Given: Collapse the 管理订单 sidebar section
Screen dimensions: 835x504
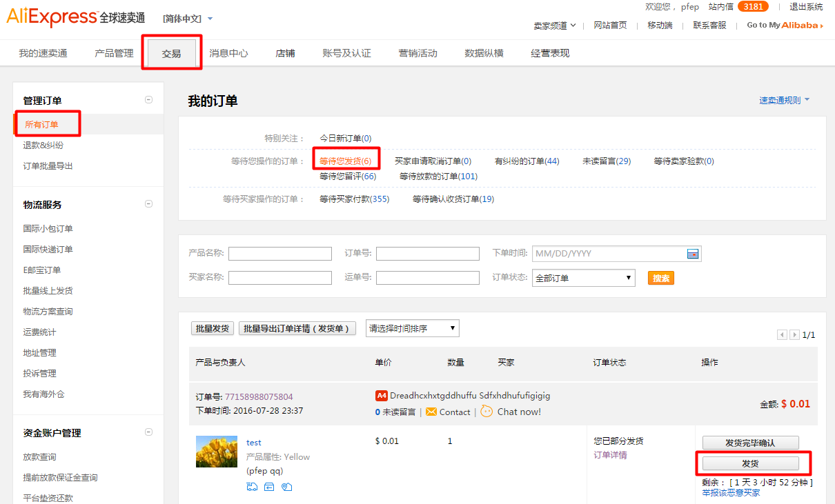Looking at the screenshot, I should pos(148,99).
